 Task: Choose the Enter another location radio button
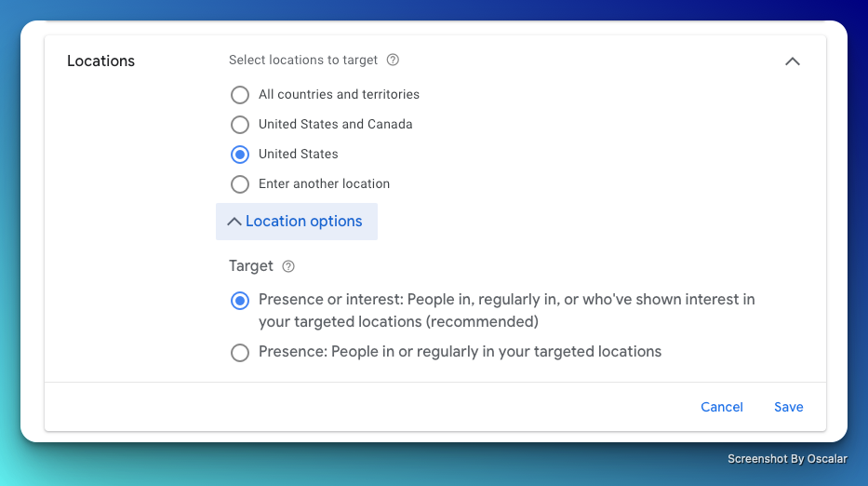point(240,184)
